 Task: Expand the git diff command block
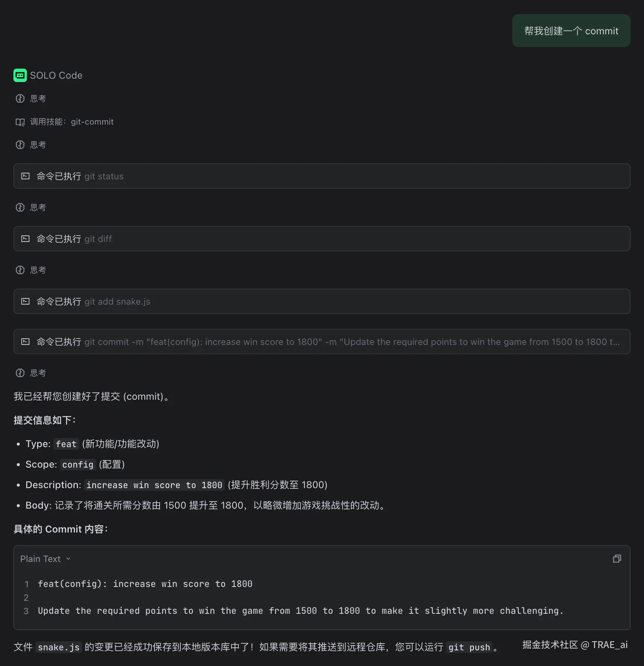[321, 239]
